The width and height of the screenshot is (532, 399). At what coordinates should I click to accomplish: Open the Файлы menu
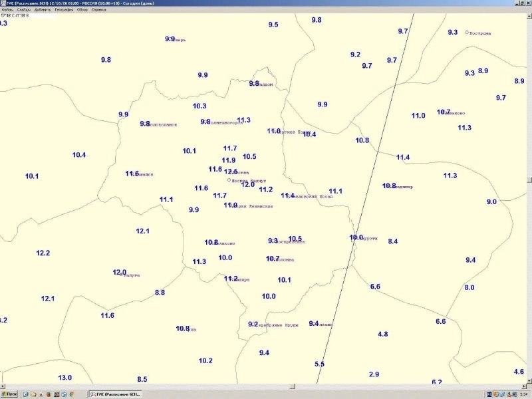point(7,10)
